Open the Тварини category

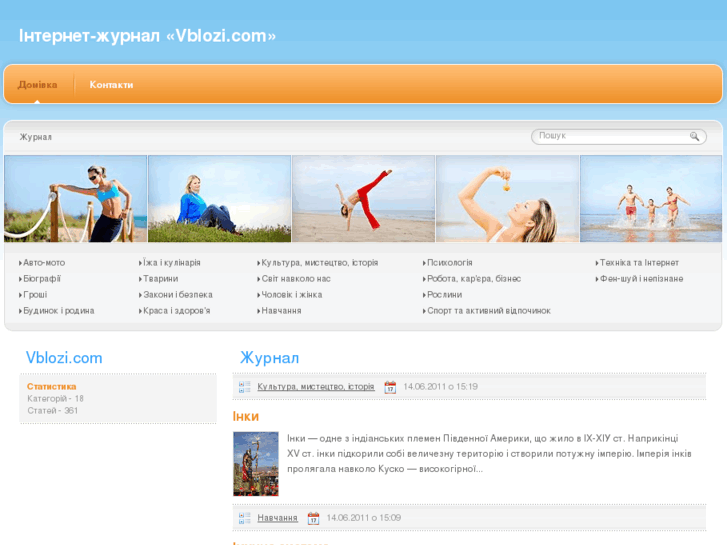[x=160, y=279]
